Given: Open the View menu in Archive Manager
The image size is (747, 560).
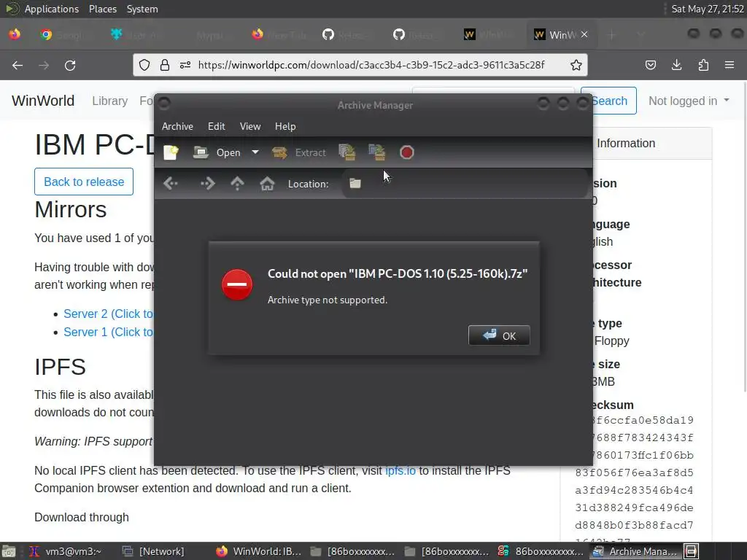Looking at the screenshot, I should point(250,126).
